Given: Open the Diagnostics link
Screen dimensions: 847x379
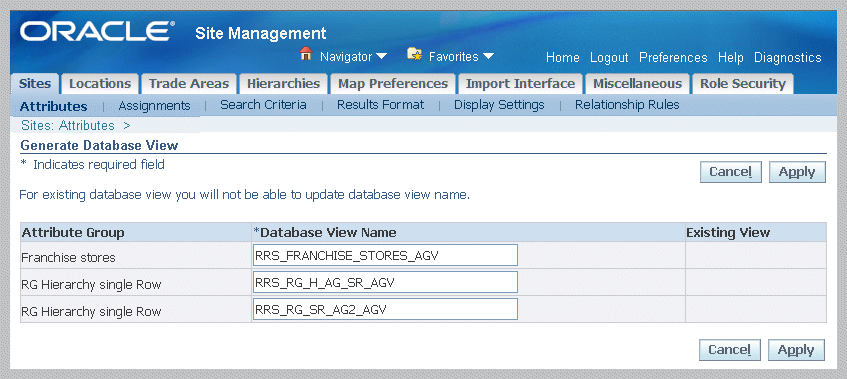Looking at the screenshot, I should pos(788,58).
